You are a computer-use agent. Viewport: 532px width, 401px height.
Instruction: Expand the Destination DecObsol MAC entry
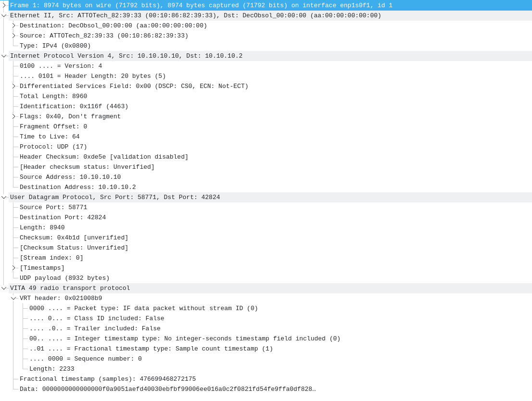(14, 25)
